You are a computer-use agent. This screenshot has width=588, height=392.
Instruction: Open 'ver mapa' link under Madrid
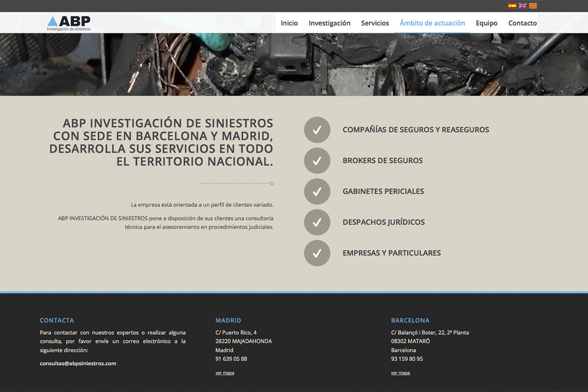point(225,373)
